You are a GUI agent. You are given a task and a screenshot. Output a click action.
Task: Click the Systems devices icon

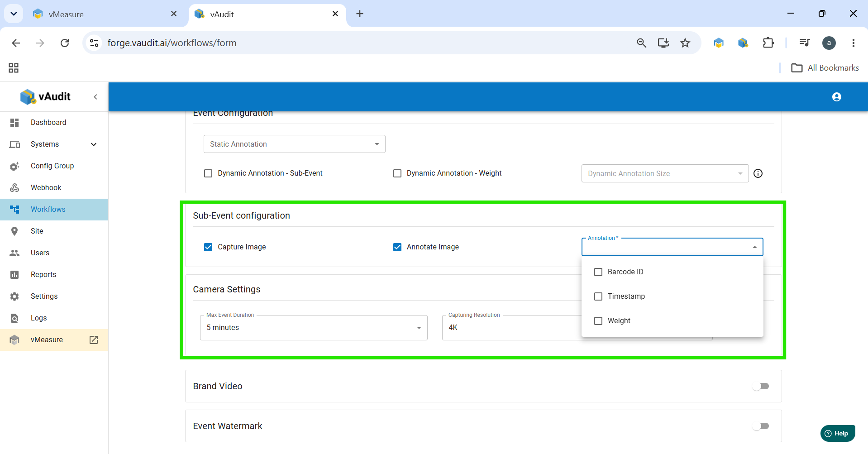pyautogui.click(x=14, y=144)
